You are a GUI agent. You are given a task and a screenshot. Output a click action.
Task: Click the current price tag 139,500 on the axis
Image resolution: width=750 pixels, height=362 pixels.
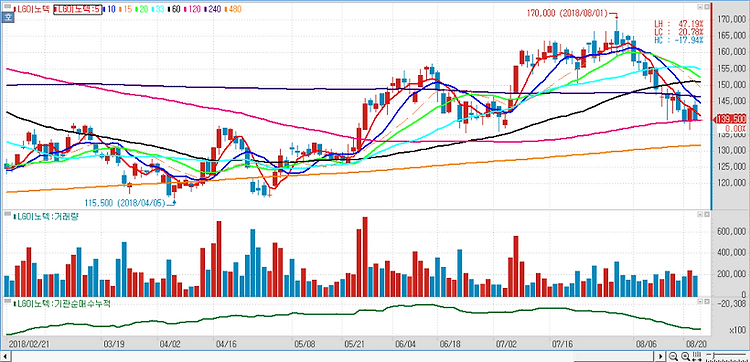(x=730, y=120)
